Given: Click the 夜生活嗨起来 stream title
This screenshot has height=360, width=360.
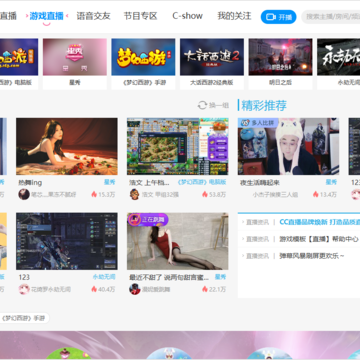Looking at the screenshot, I should [260, 183].
